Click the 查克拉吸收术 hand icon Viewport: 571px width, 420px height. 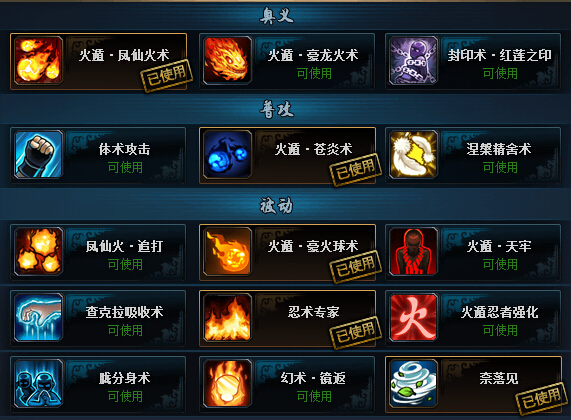38,317
